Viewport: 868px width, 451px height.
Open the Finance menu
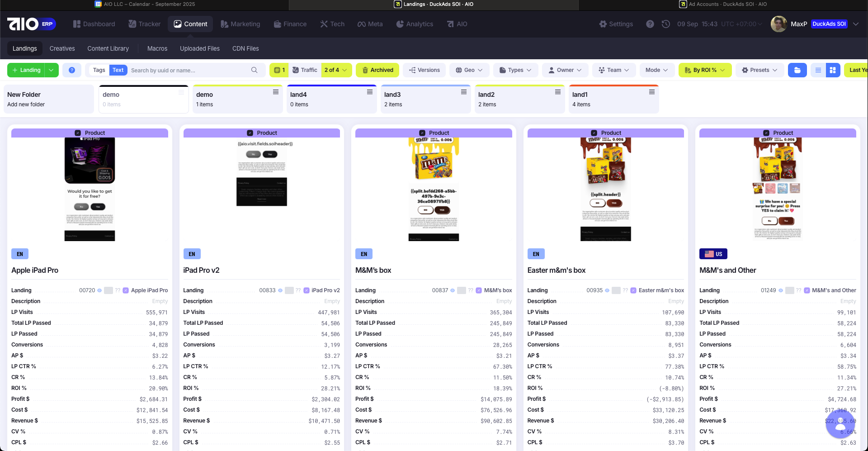click(290, 24)
